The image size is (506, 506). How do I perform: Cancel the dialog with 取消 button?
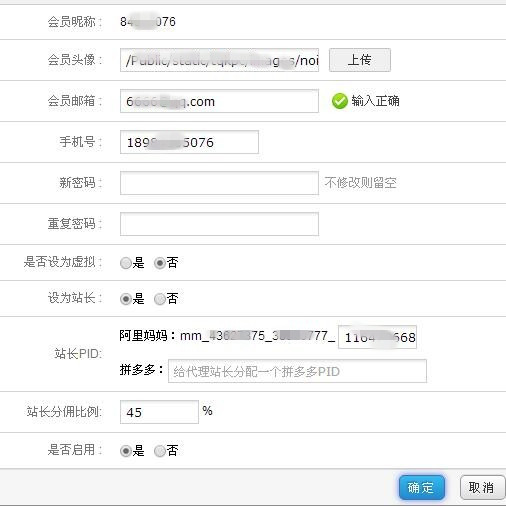(x=482, y=488)
